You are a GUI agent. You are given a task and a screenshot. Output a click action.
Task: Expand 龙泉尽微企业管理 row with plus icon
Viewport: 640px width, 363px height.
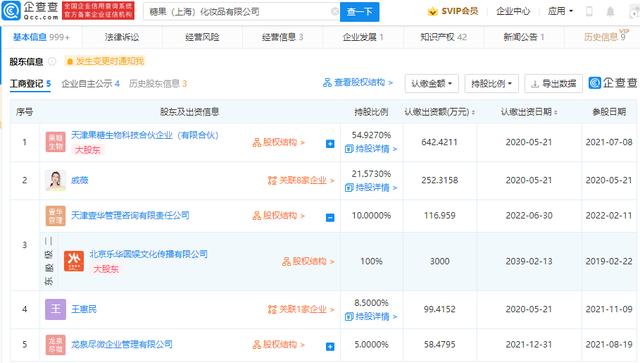(330, 347)
